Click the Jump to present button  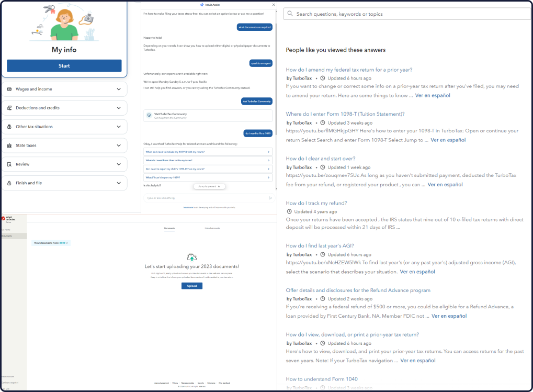point(209,186)
